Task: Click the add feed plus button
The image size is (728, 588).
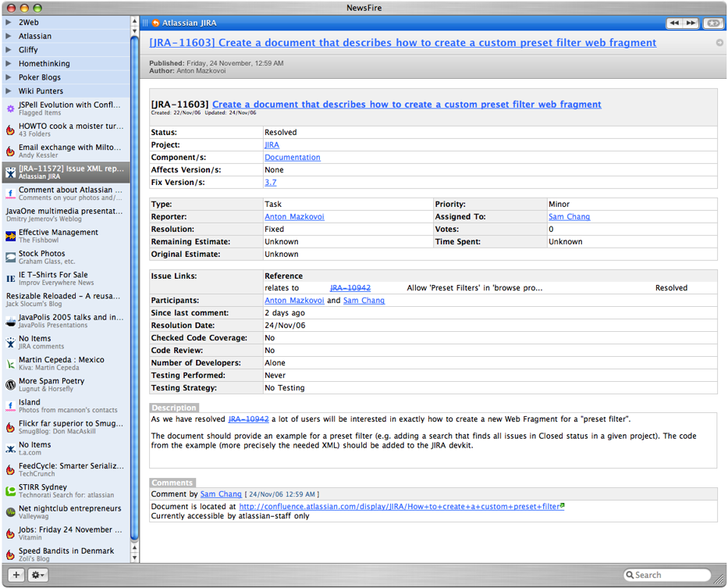Action: (16, 575)
